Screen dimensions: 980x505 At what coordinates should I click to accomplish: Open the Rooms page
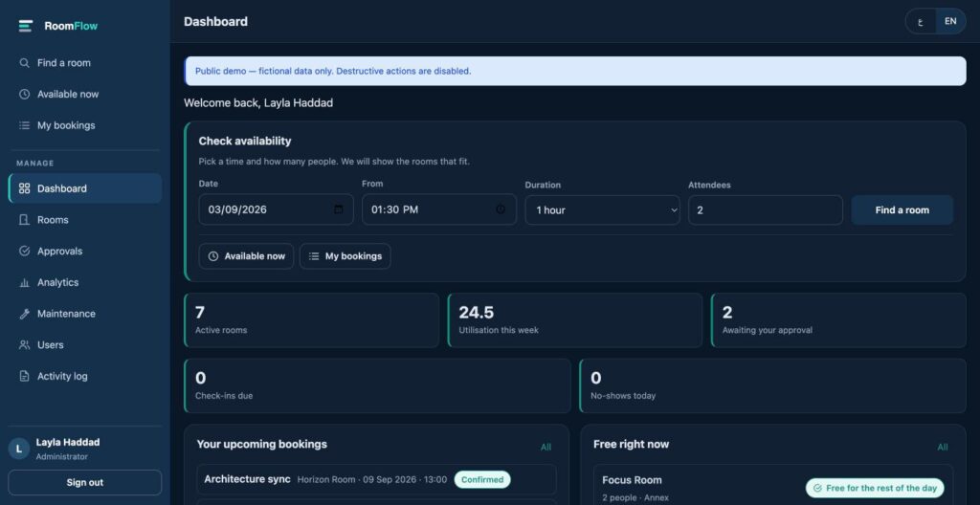(x=85, y=220)
